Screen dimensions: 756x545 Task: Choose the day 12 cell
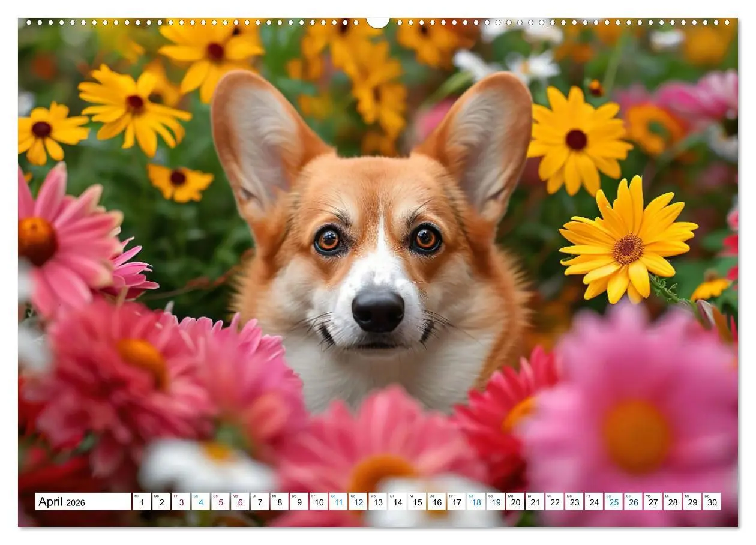[x=358, y=502]
